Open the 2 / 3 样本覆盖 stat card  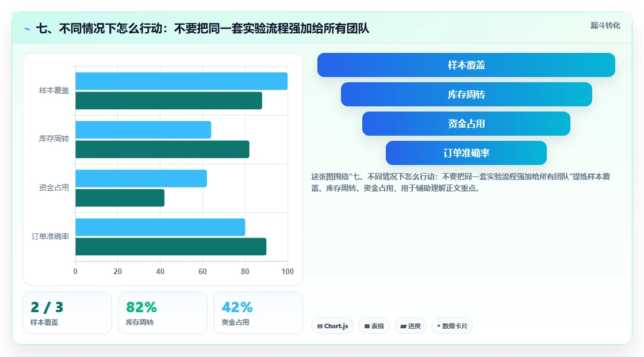67,313
